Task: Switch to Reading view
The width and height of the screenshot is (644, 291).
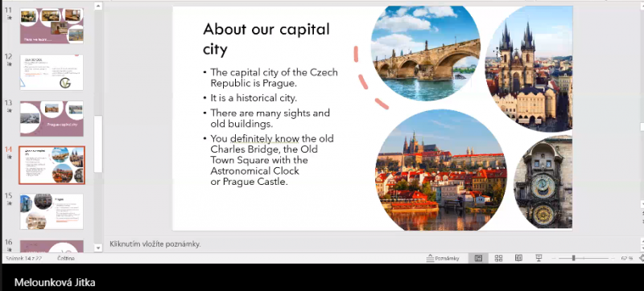Action: coord(518,258)
